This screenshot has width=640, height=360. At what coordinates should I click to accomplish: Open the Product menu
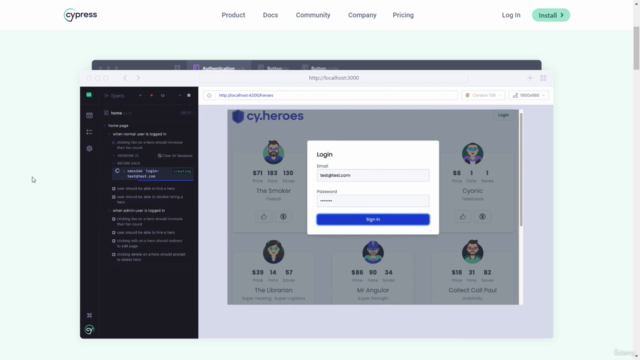[x=233, y=15]
